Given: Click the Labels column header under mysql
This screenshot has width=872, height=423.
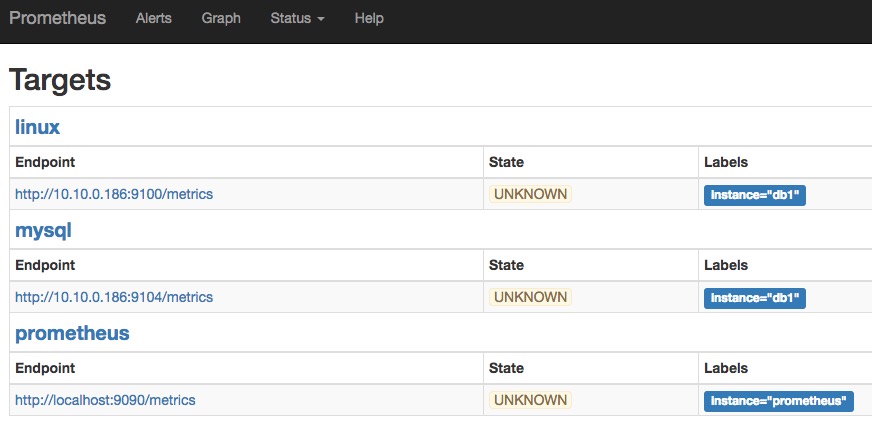Looking at the screenshot, I should pyautogui.click(x=726, y=265).
